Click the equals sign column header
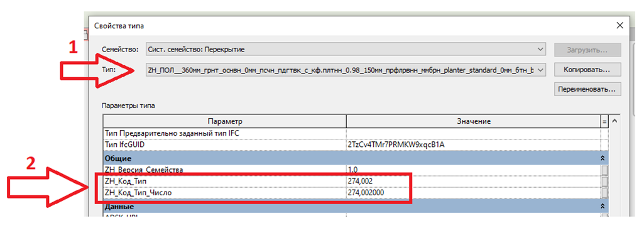The height and width of the screenshot is (228, 644). pos(604,122)
